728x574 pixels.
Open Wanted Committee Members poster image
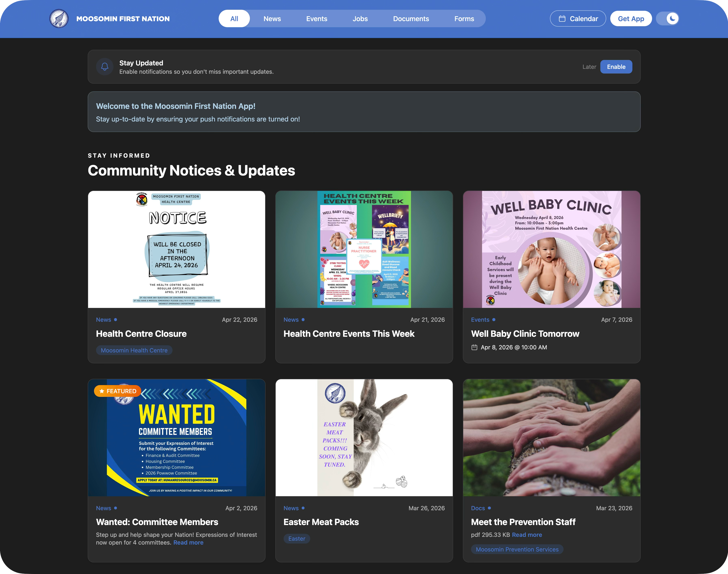pyautogui.click(x=176, y=438)
